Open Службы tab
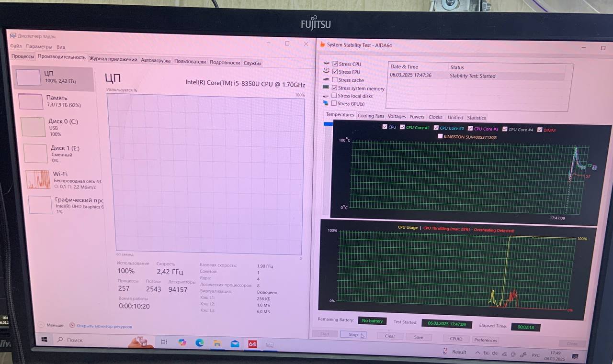 (x=252, y=63)
